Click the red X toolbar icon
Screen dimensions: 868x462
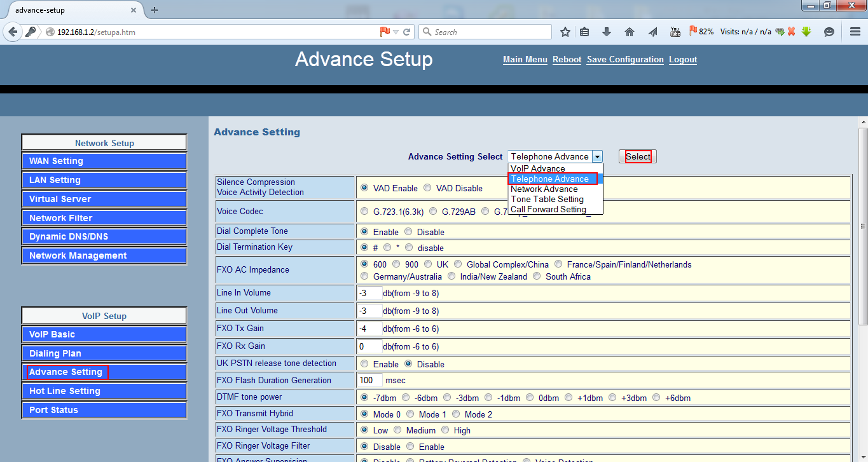coord(791,31)
